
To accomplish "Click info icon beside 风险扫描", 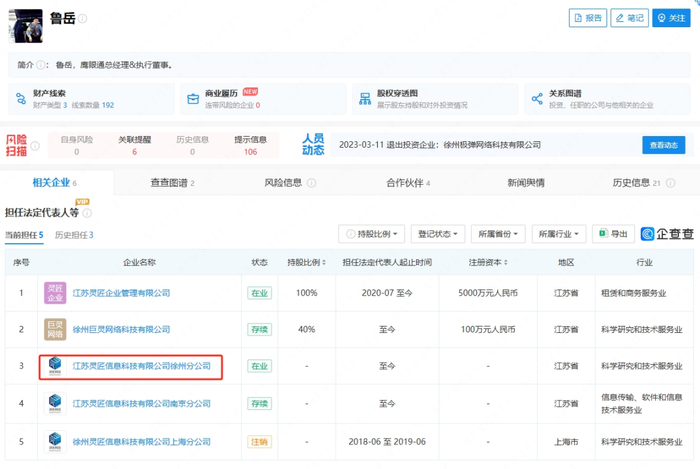I will pos(35,146).
